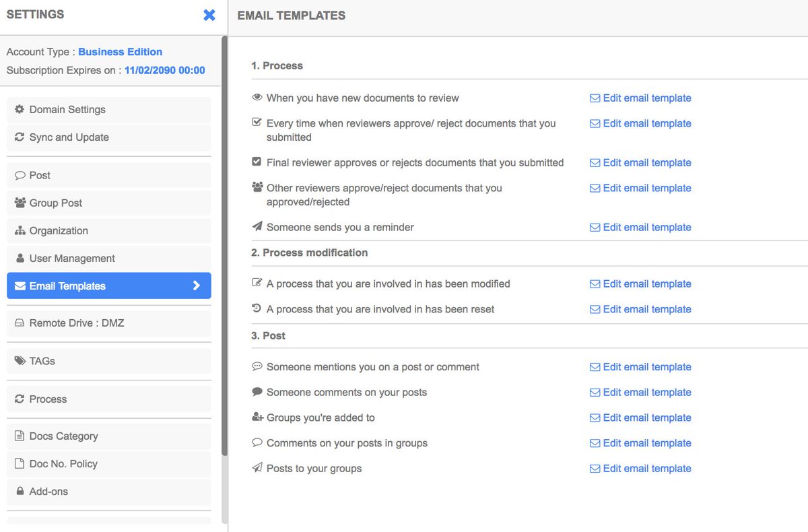Open Group Post settings
The image size is (808, 532).
pos(57,203)
